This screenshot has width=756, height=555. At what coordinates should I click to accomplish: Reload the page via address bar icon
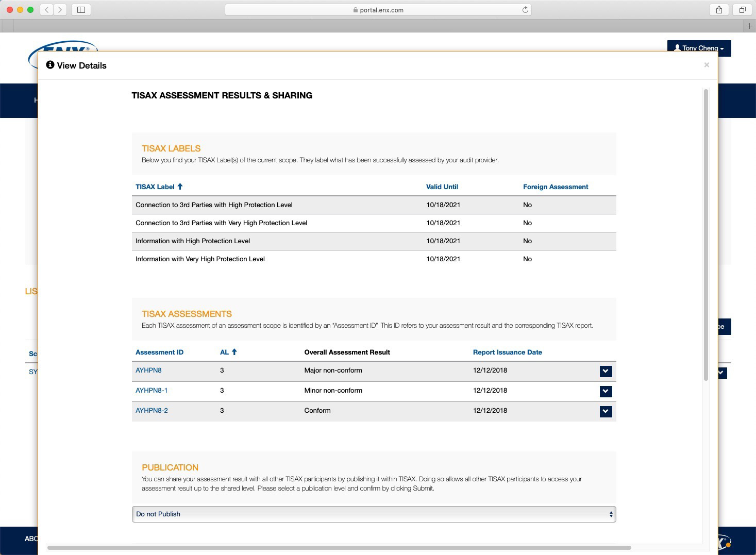pos(525,10)
